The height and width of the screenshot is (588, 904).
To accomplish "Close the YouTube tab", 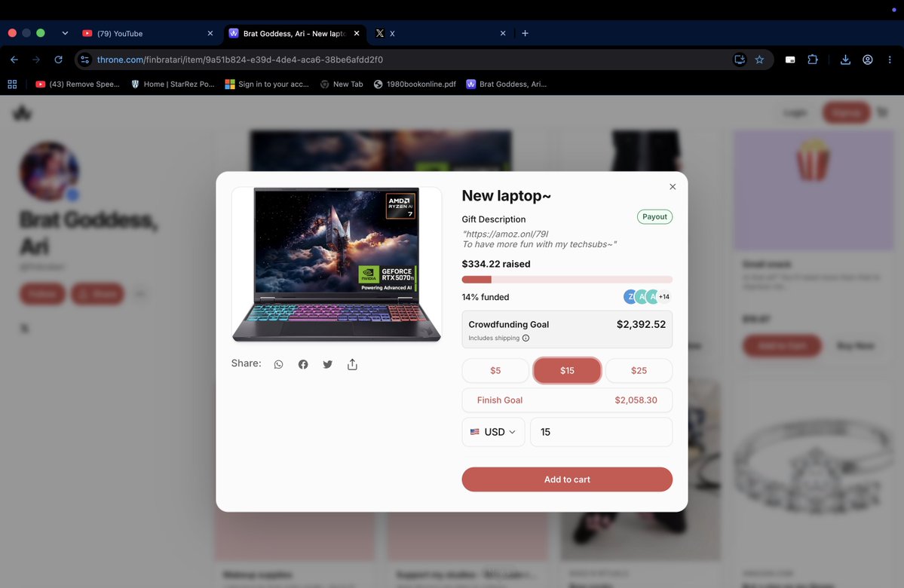I will [x=210, y=33].
